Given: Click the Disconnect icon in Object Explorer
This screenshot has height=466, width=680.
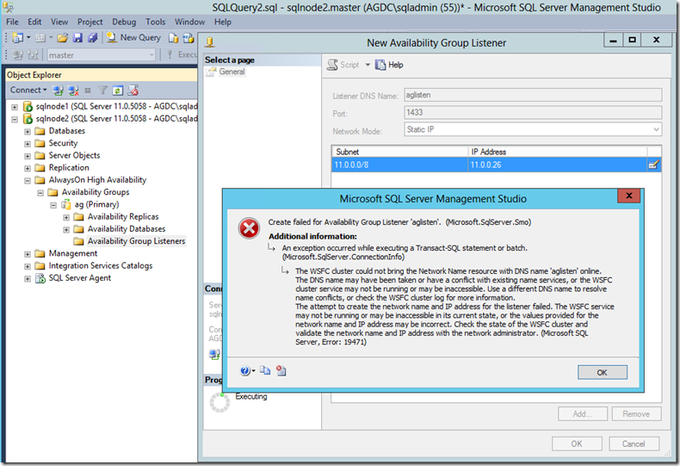Looking at the screenshot, I should 73,90.
